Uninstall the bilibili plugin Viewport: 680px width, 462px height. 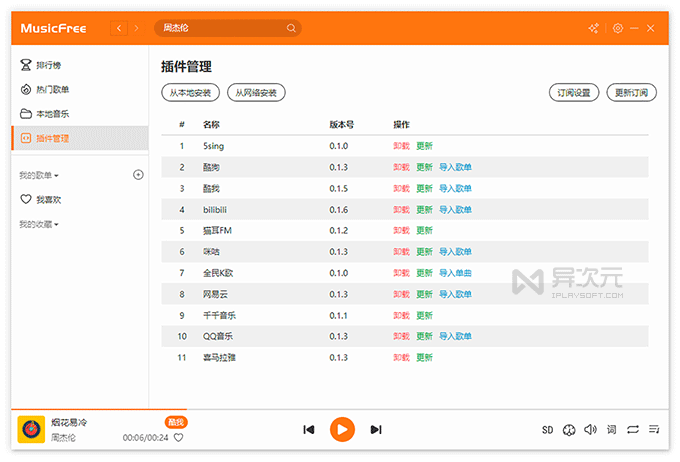pos(401,210)
